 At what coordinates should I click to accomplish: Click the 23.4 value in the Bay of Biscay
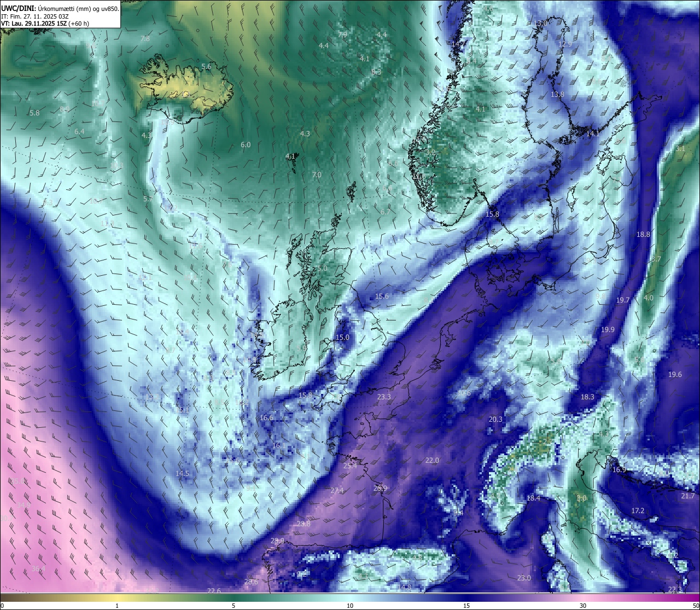click(x=350, y=466)
